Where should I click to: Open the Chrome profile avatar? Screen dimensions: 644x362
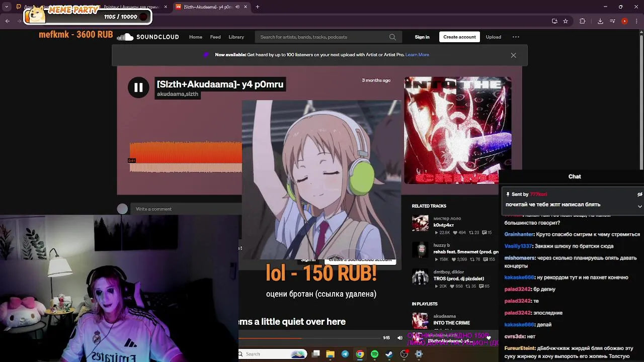click(624, 21)
